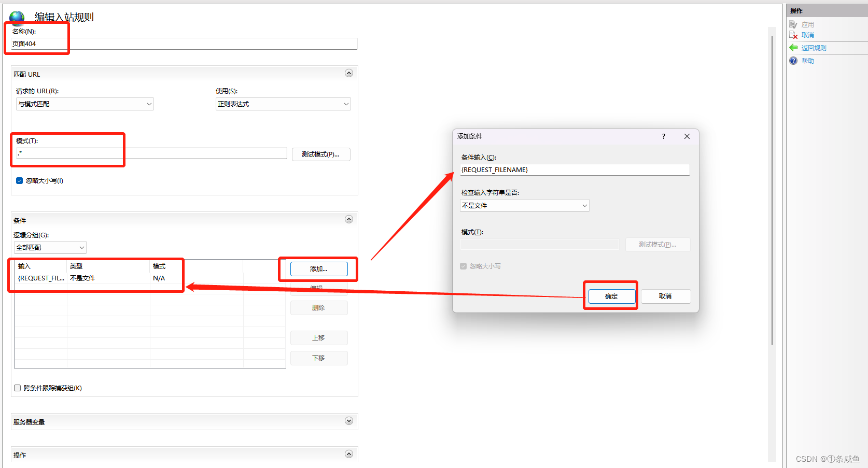Click the 取消 link in actions pane
The height and width of the screenshot is (468, 868).
(808, 35)
